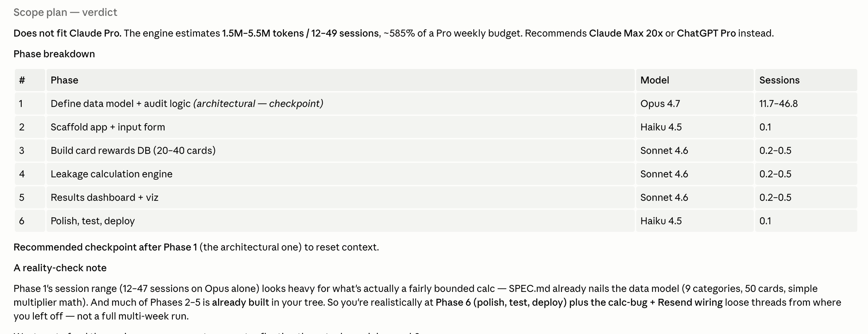
Task: Select the Leakage calculation engine cell
Action: tap(340, 174)
